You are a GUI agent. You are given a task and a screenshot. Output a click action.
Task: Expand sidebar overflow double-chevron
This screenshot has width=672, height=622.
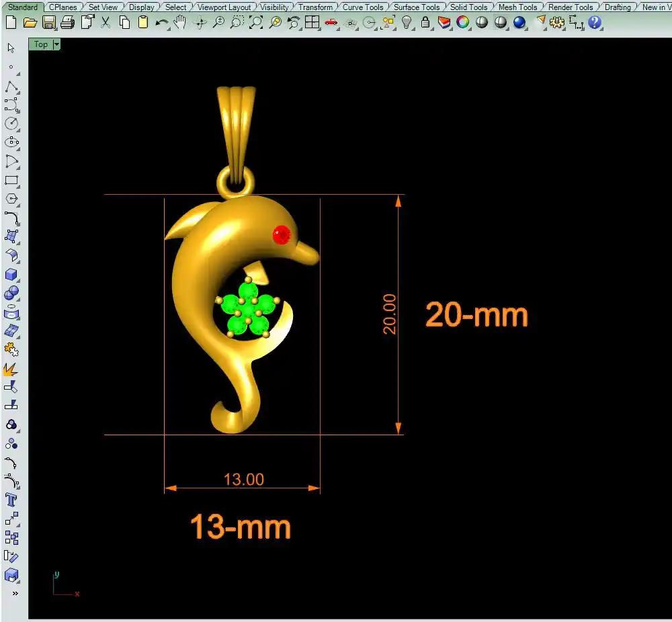pyautogui.click(x=15, y=593)
